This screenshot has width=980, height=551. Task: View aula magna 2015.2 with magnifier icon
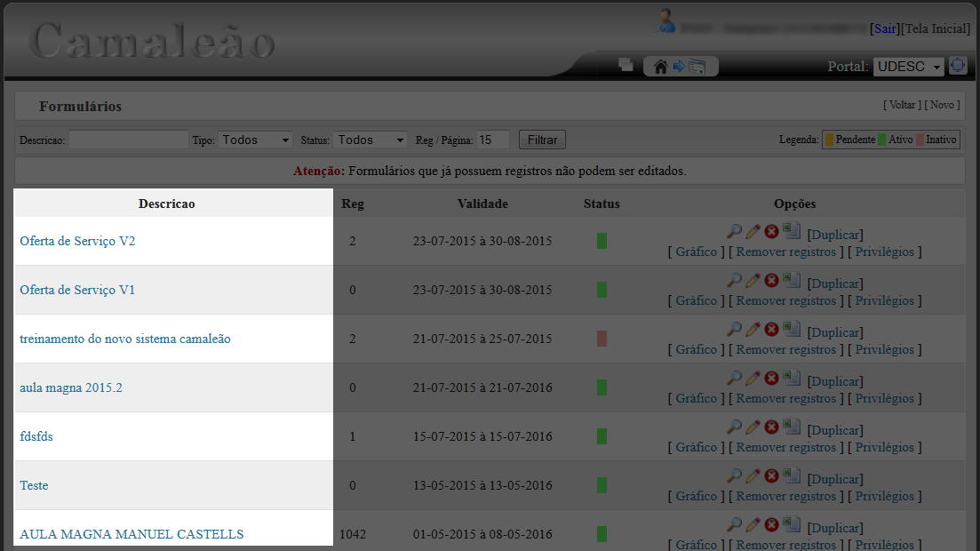735,378
